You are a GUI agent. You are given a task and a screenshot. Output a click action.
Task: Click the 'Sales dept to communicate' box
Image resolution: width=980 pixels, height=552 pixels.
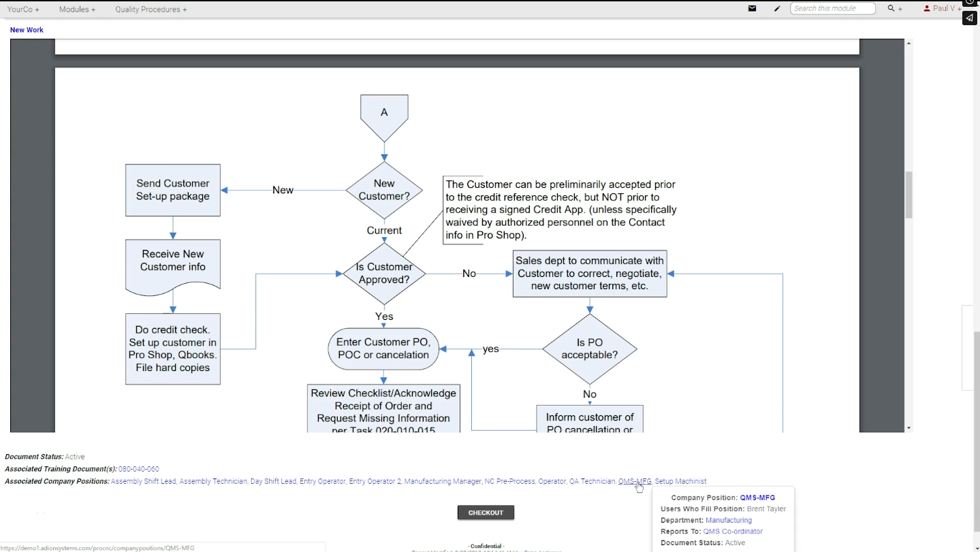pyautogui.click(x=590, y=274)
